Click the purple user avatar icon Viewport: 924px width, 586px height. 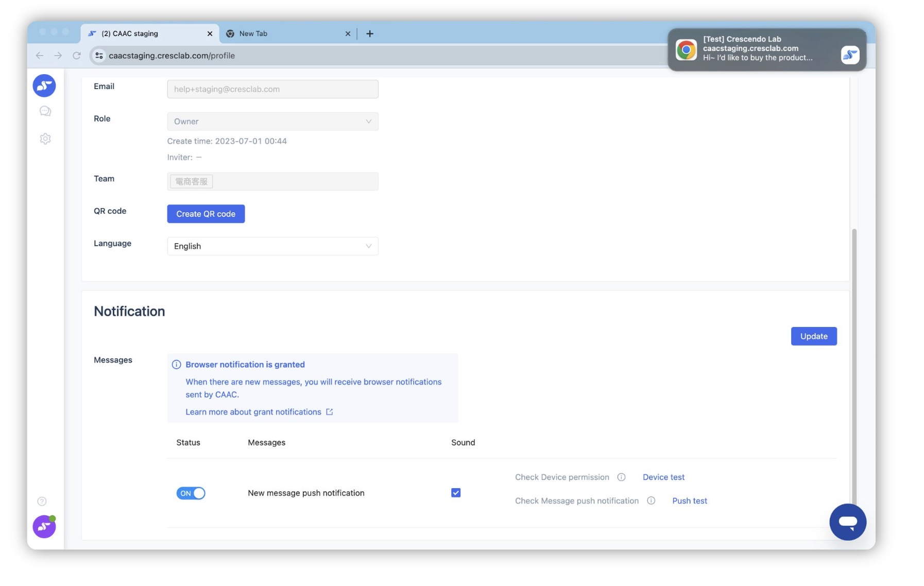coord(44,527)
